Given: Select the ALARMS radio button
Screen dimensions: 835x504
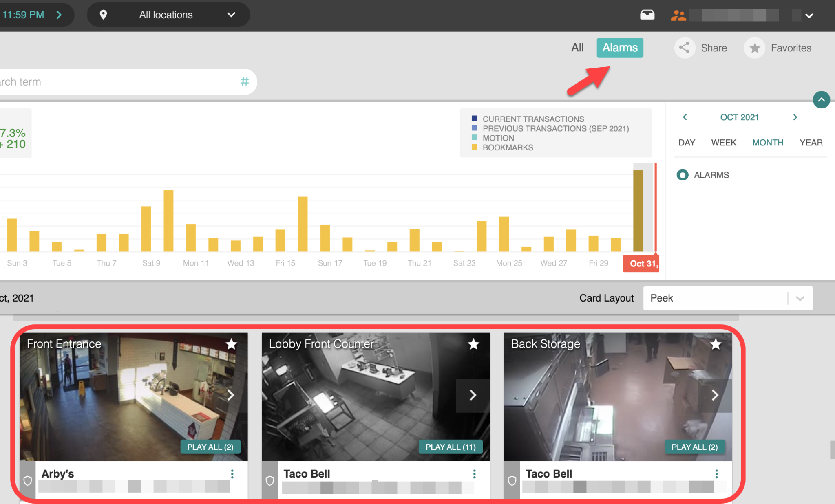Looking at the screenshot, I should [x=682, y=175].
